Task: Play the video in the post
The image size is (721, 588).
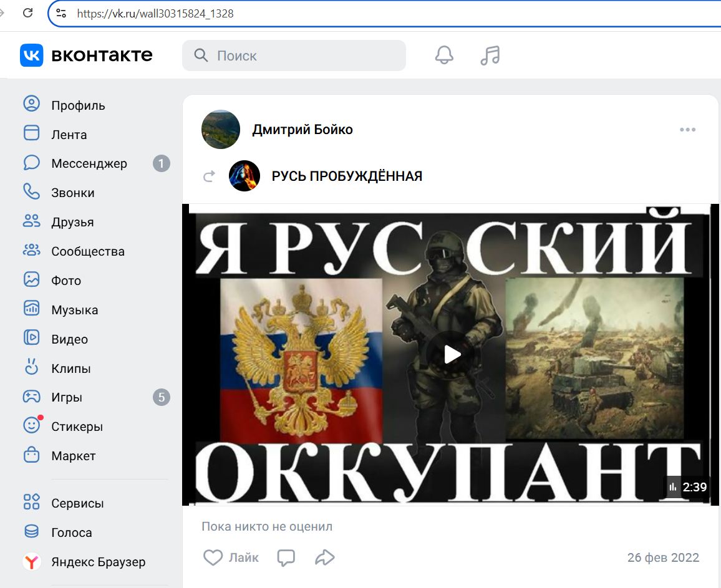Action: click(452, 354)
